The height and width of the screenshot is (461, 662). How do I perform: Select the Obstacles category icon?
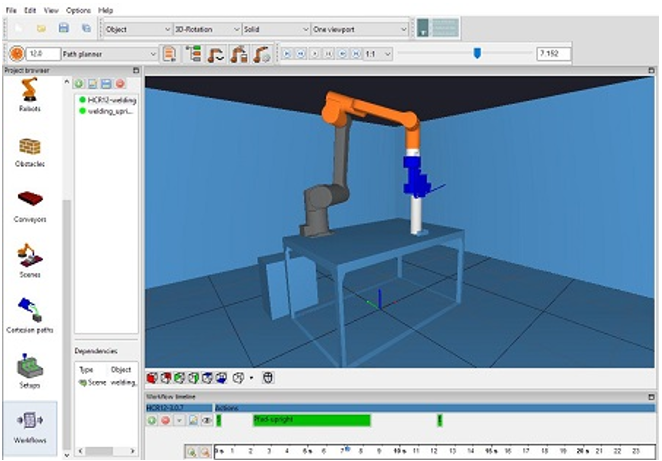[30, 150]
